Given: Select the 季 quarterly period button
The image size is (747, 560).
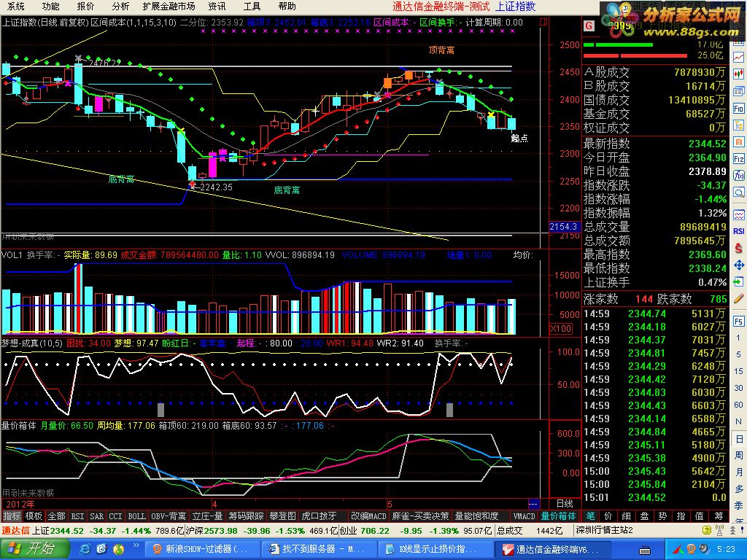Looking at the screenshot, I should pos(739,506).
